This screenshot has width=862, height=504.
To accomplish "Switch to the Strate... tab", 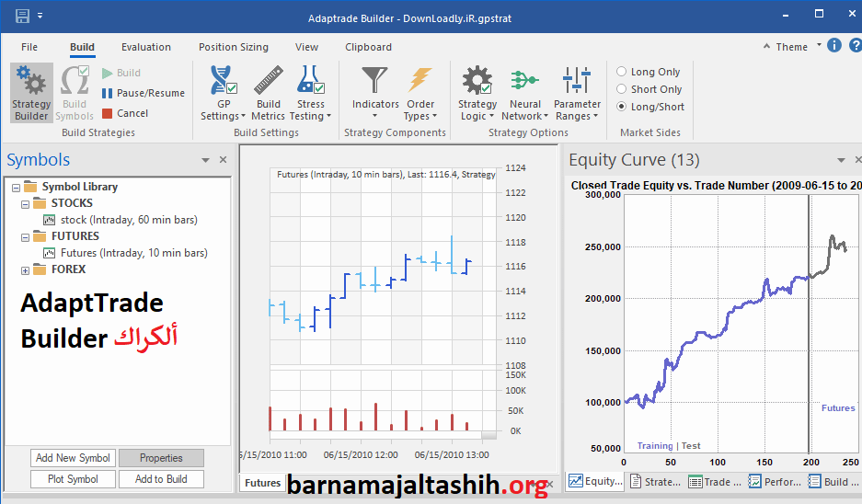I will pos(655,481).
